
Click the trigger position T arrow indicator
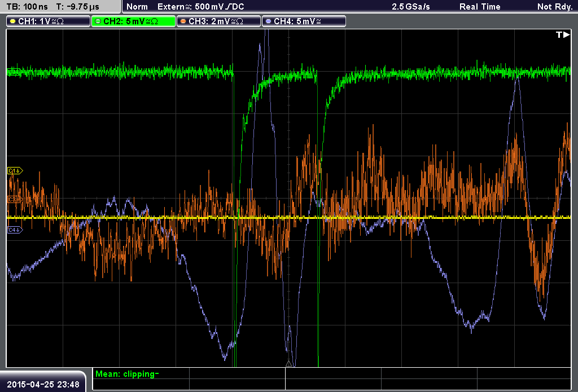tap(563, 34)
